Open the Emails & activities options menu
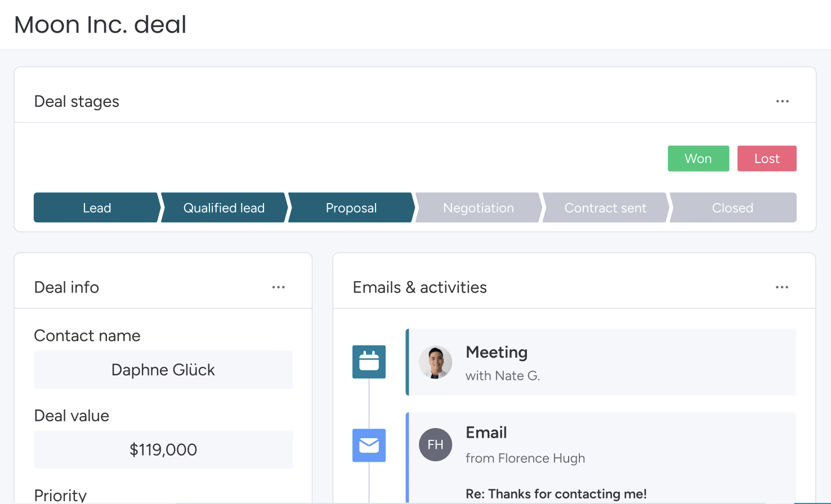Screen dimensions: 831x504 pos(782,287)
